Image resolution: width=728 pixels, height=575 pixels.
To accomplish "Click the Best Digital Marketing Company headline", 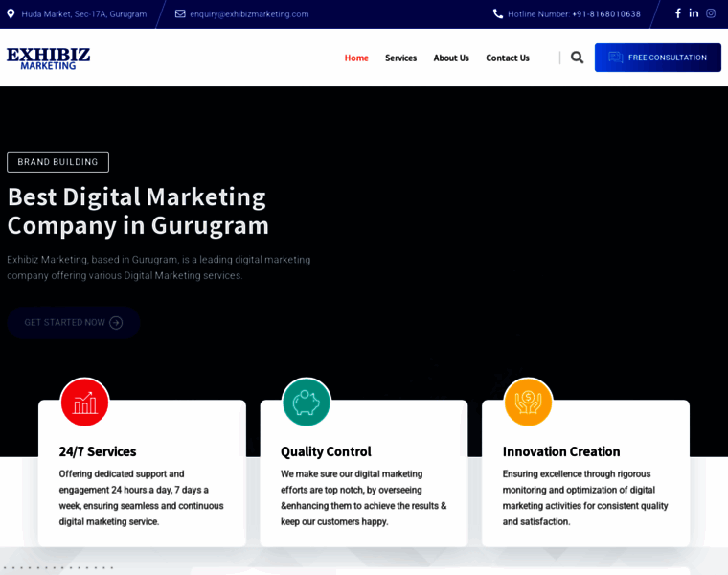I will click(x=138, y=212).
